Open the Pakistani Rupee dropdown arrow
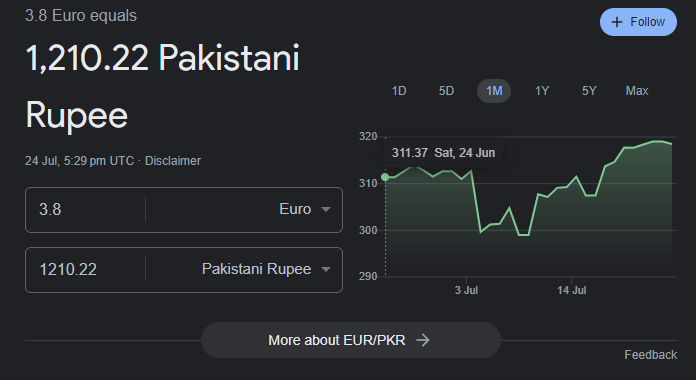Image resolution: width=696 pixels, height=380 pixels. [326, 269]
